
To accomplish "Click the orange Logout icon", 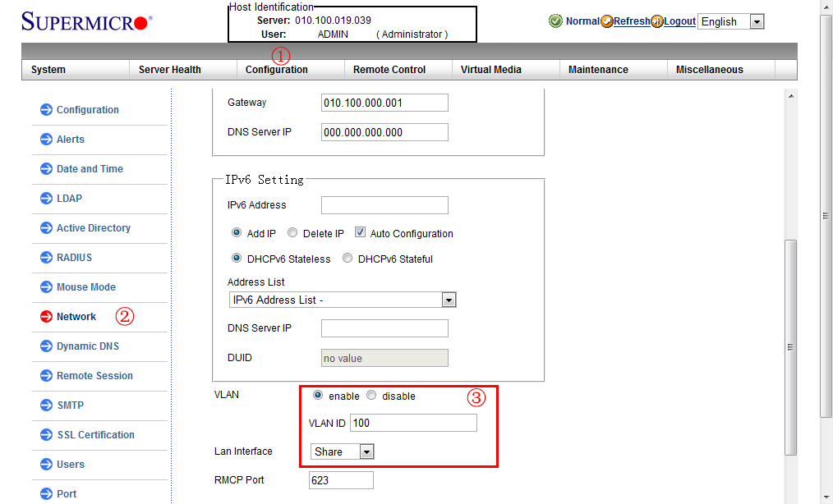I will (x=657, y=21).
